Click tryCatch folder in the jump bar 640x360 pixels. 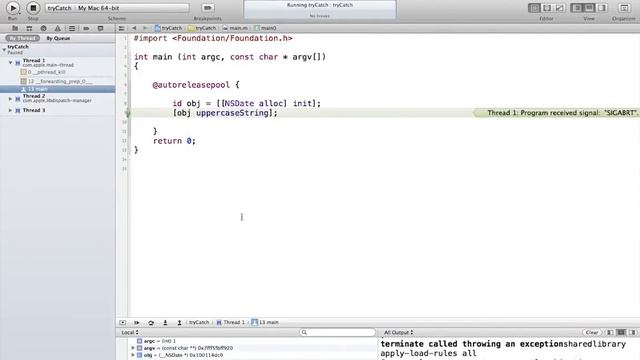click(202, 28)
